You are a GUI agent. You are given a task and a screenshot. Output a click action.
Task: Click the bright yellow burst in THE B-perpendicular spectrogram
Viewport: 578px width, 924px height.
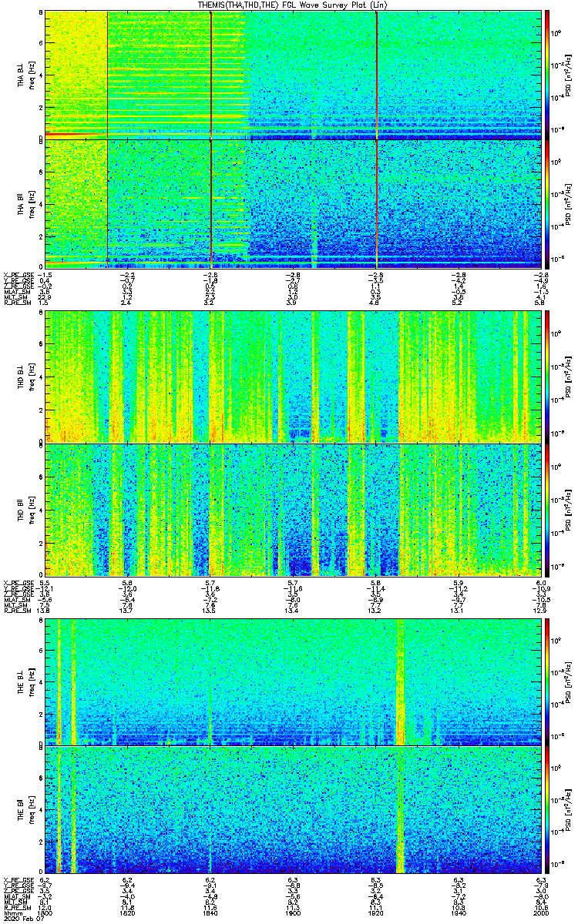[x=400, y=681]
